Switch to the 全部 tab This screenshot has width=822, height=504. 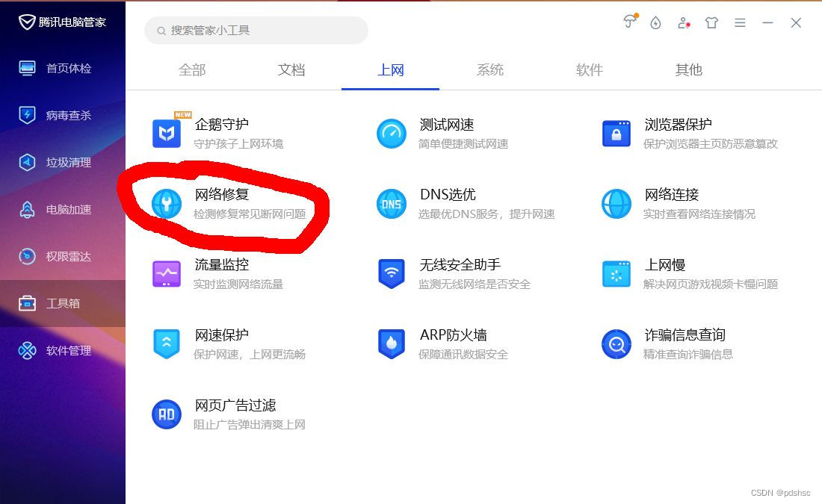pyautogui.click(x=192, y=69)
